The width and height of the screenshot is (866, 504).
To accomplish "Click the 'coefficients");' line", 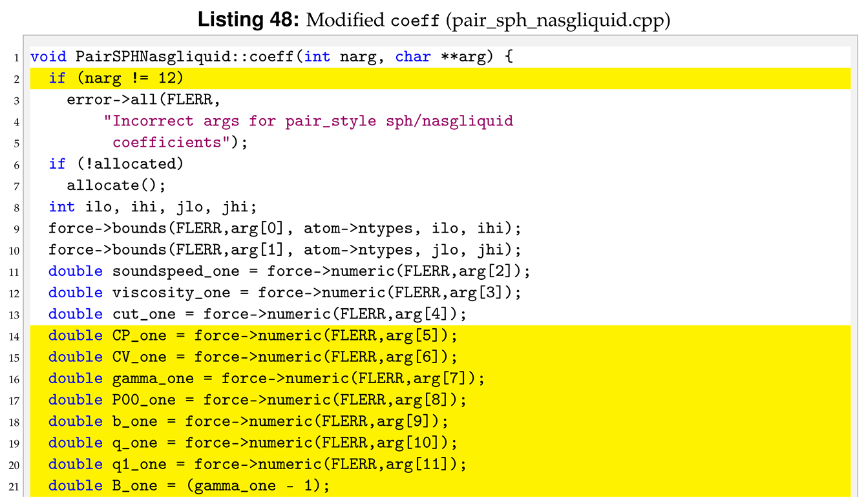I will pyautogui.click(x=180, y=142).
